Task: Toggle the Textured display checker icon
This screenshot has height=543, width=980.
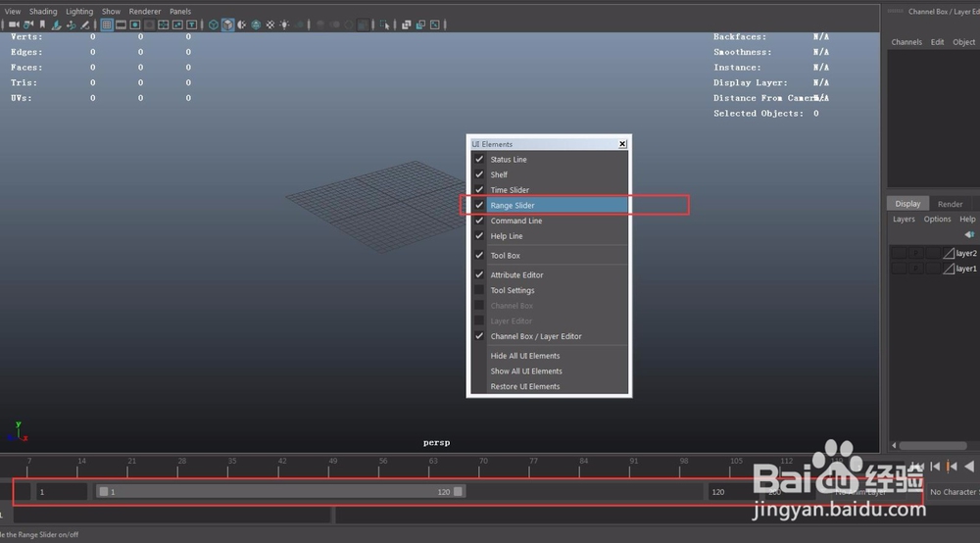Action: [270, 25]
